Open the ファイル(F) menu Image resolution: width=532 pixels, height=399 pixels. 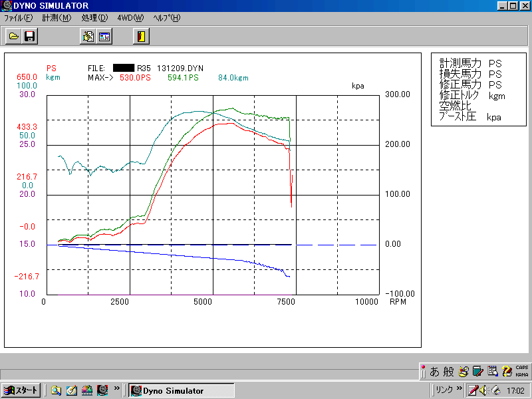coord(18,18)
